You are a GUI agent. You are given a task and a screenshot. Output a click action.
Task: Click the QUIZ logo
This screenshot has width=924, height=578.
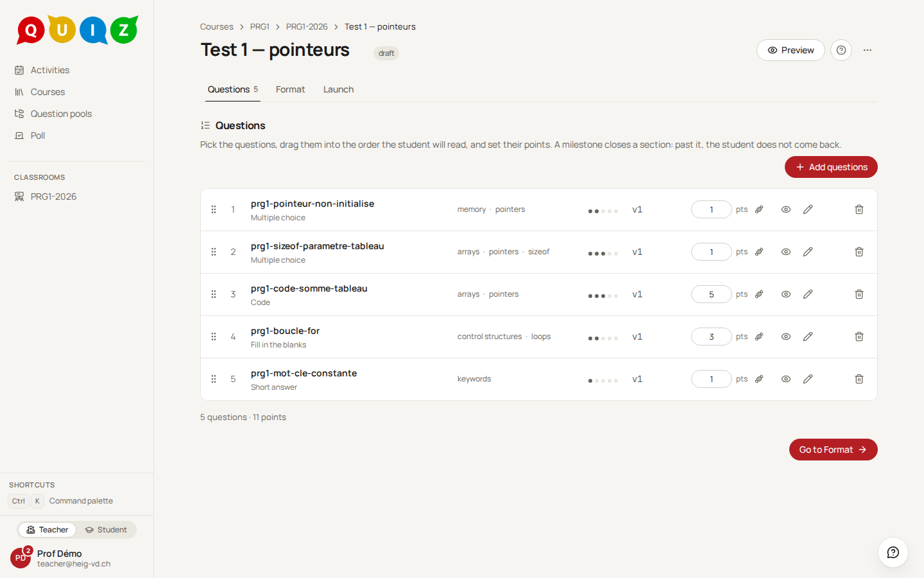pos(78,30)
